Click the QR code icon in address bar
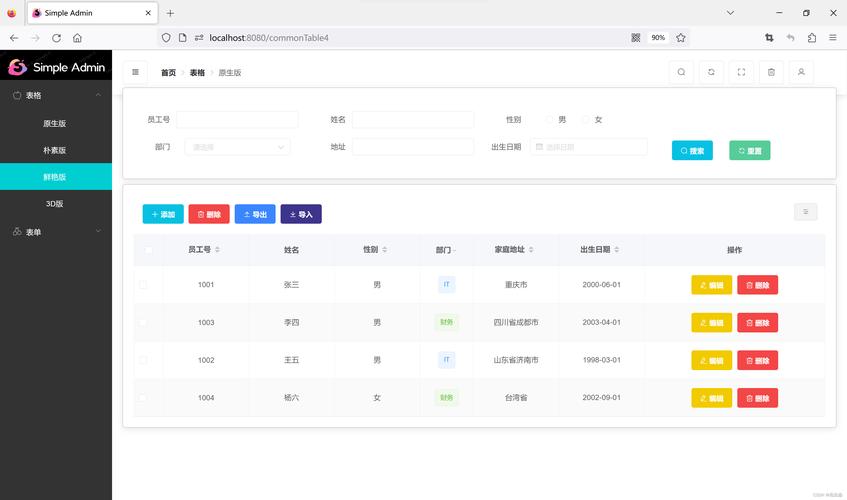 pyautogui.click(x=636, y=38)
